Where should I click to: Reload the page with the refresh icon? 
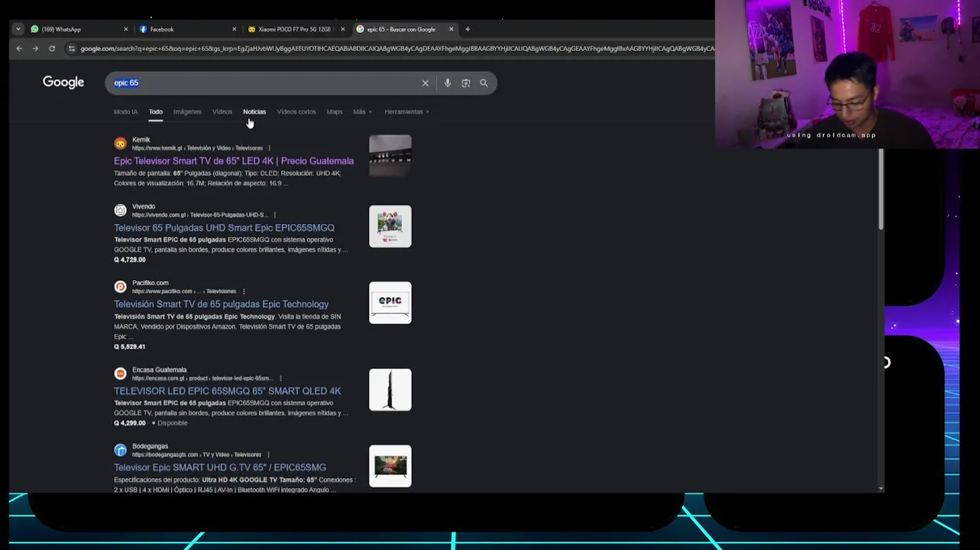click(x=52, y=49)
